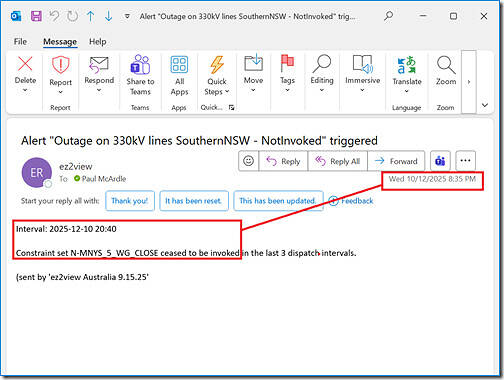Image resolution: width=504 pixels, height=380 pixels.
Task: Click the Editing magnifier icon
Action: coord(322,64)
